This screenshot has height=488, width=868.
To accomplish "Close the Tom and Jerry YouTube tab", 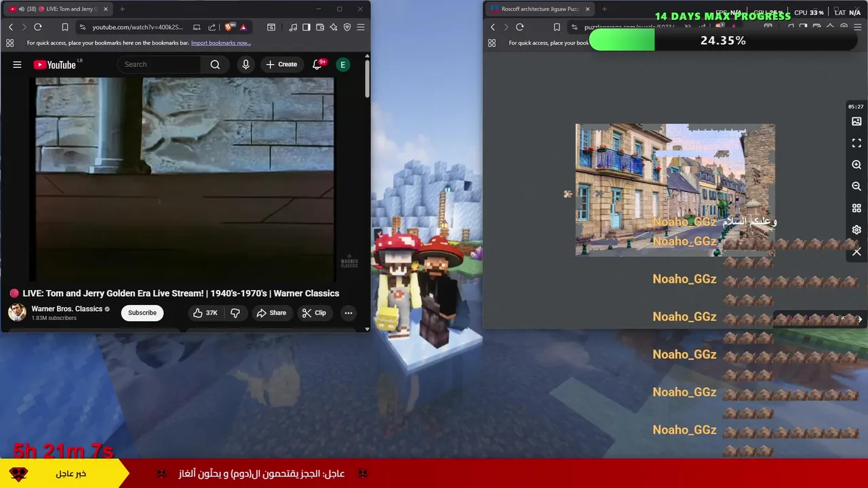I will pyautogui.click(x=105, y=9).
